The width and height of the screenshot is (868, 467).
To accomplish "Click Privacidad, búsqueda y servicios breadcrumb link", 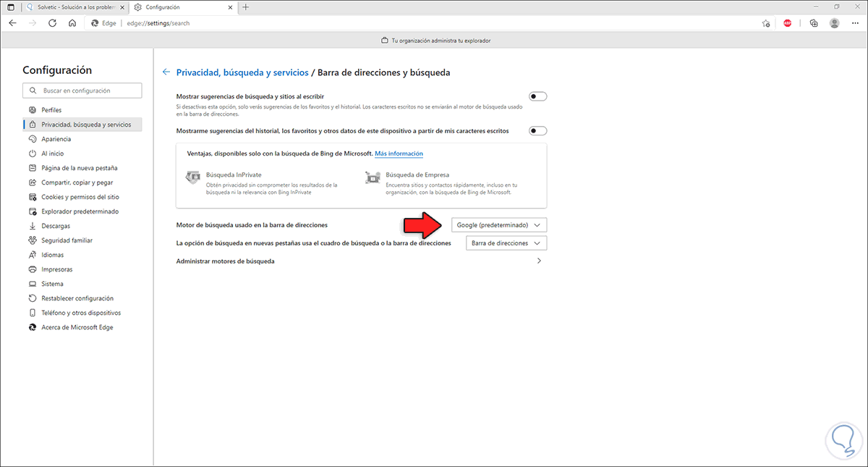I will tap(242, 72).
